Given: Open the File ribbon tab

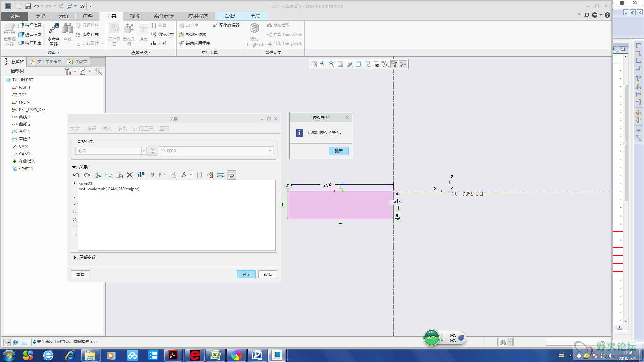Looking at the screenshot, I should coord(15,16).
